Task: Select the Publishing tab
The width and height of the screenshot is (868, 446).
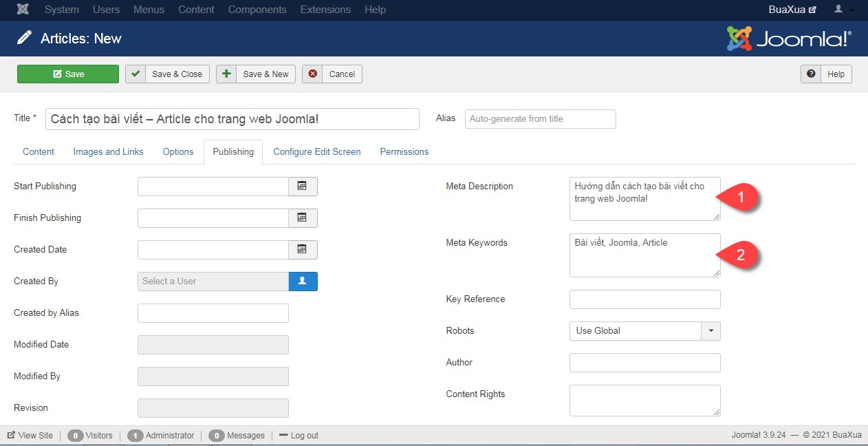Action: click(233, 151)
